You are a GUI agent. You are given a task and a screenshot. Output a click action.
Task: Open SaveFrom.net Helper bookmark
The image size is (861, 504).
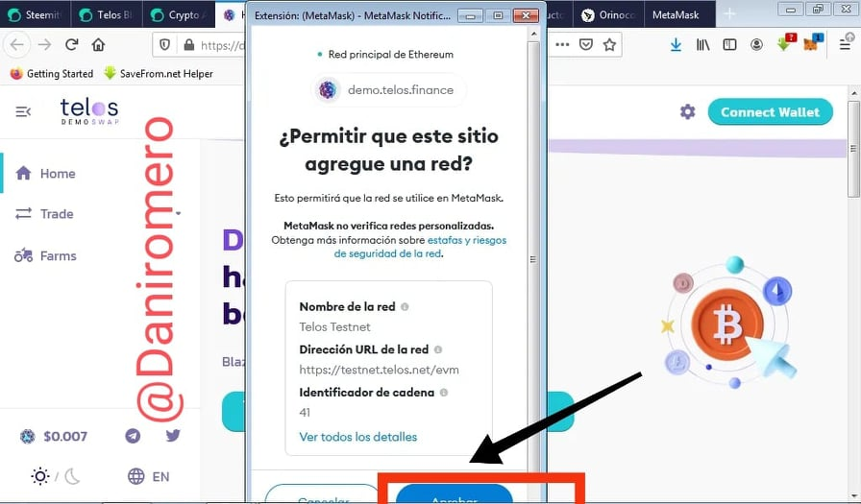(x=159, y=74)
